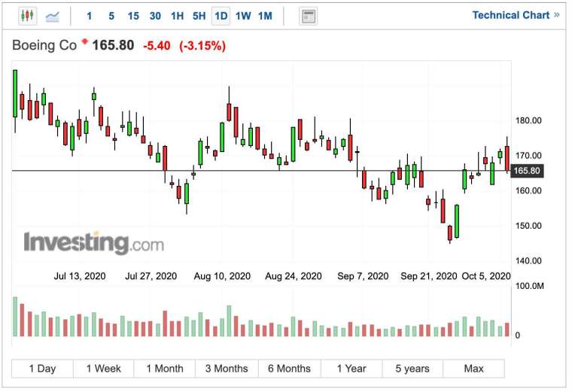The width and height of the screenshot is (572, 392).
Task: Click the Sep 21, 2020 date label
Action: pos(429,276)
